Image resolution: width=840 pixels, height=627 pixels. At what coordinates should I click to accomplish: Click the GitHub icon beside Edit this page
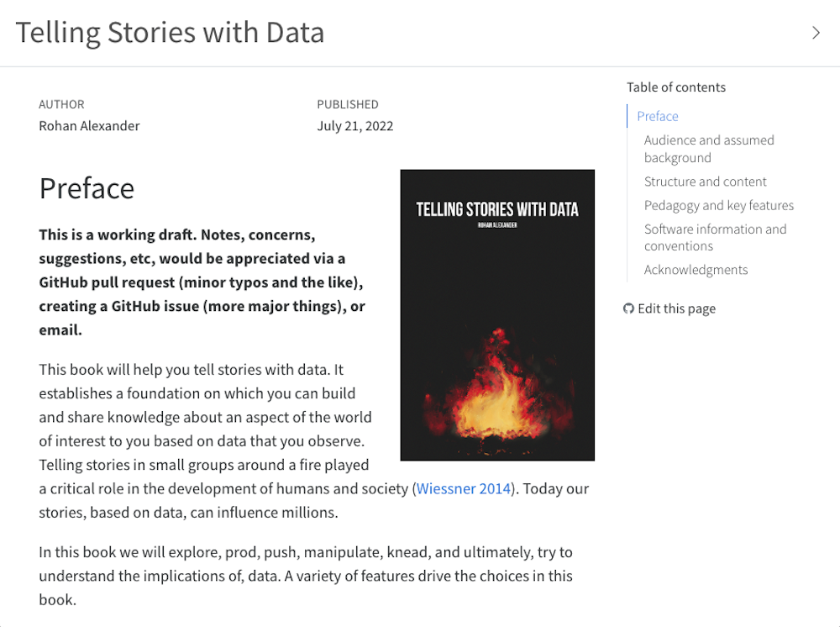pos(628,308)
